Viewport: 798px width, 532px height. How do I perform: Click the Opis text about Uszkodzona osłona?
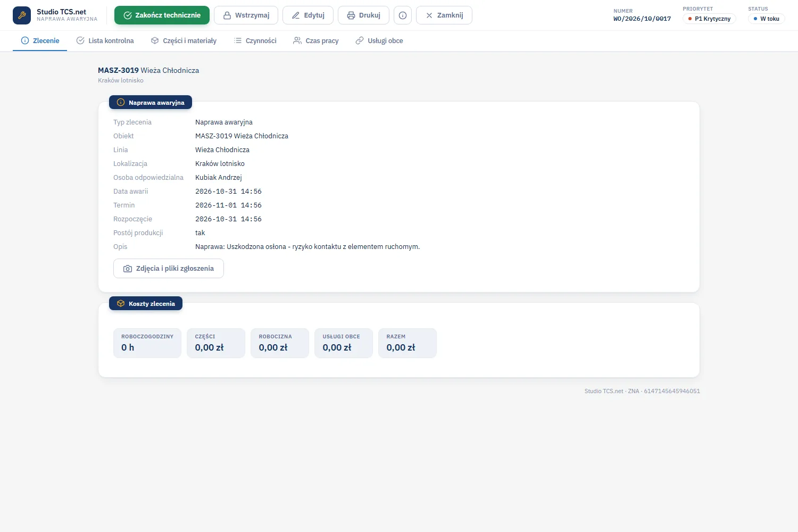tap(307, 247)
